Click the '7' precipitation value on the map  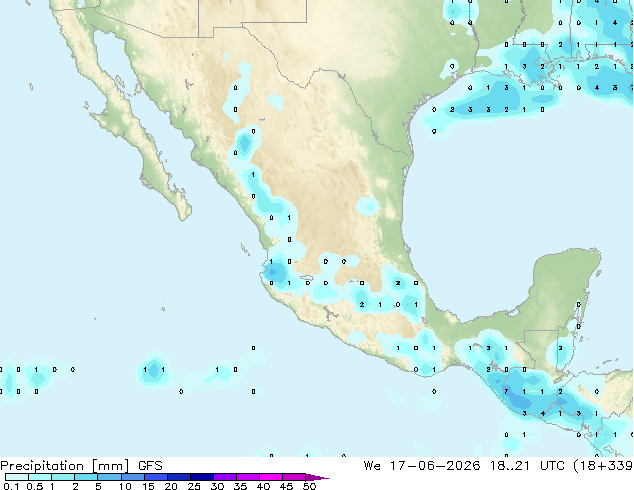pyautogui.click(x=506, y=391)
